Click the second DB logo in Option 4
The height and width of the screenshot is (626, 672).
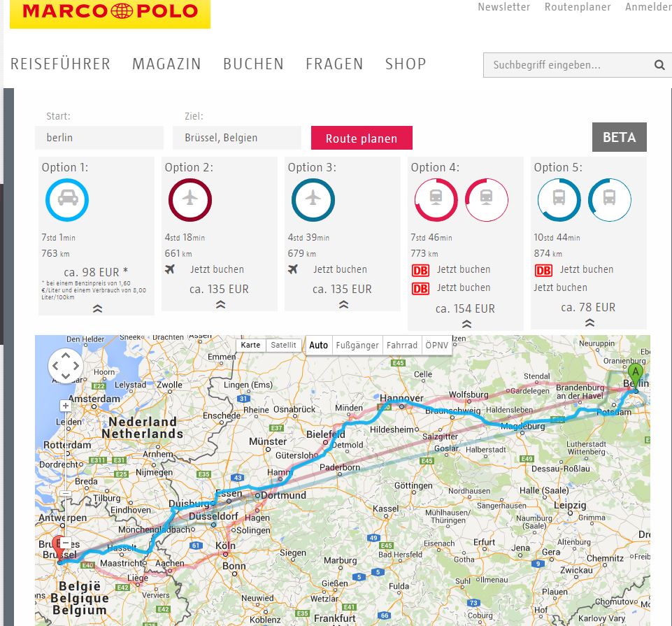click(x=420, y=289)
